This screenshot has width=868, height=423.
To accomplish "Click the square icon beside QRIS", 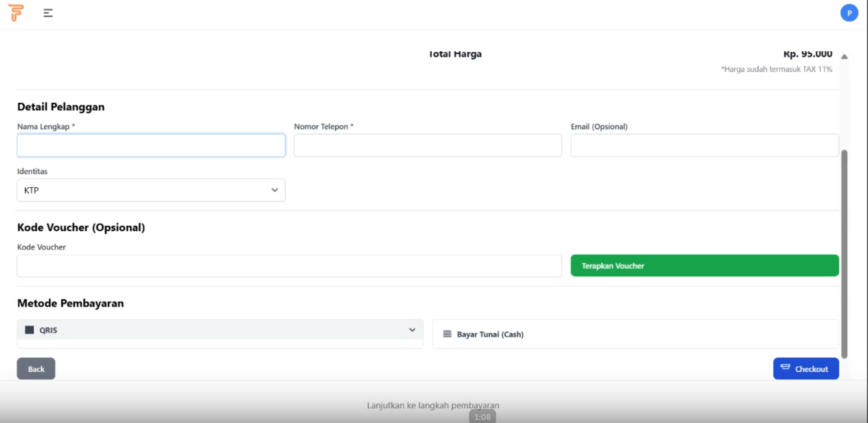I will click(29, 330).
